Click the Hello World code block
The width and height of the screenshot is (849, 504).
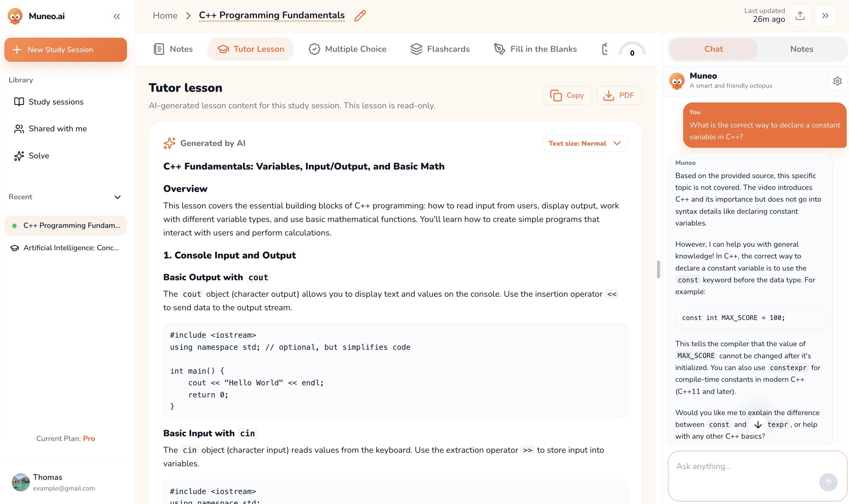click(395, 371)
